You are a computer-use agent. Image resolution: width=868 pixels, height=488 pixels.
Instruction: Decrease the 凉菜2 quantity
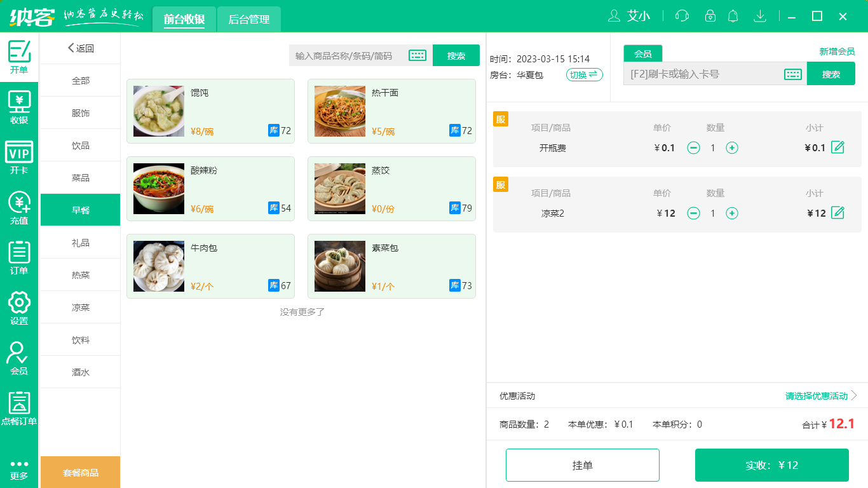[x=693, y=213]
